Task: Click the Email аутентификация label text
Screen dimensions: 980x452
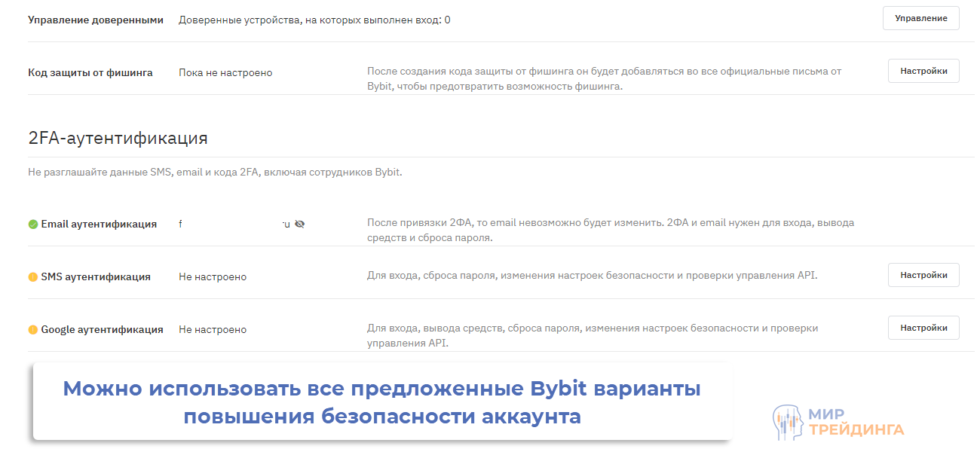Action: click(99, 224)
